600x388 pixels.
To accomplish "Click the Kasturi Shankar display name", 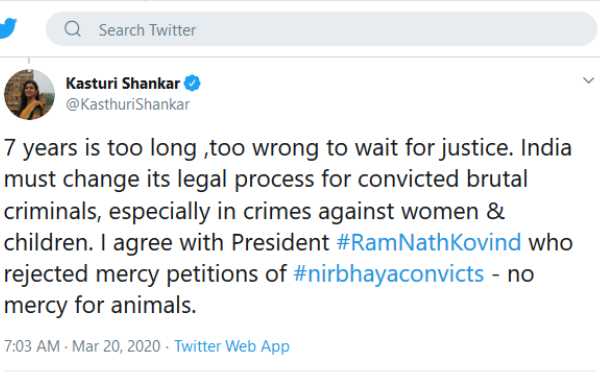I will click(122, 83).
